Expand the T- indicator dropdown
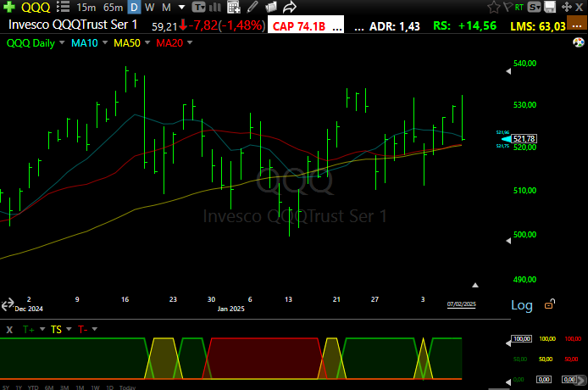The image size is (588, 390). click(x=95, y=329)
